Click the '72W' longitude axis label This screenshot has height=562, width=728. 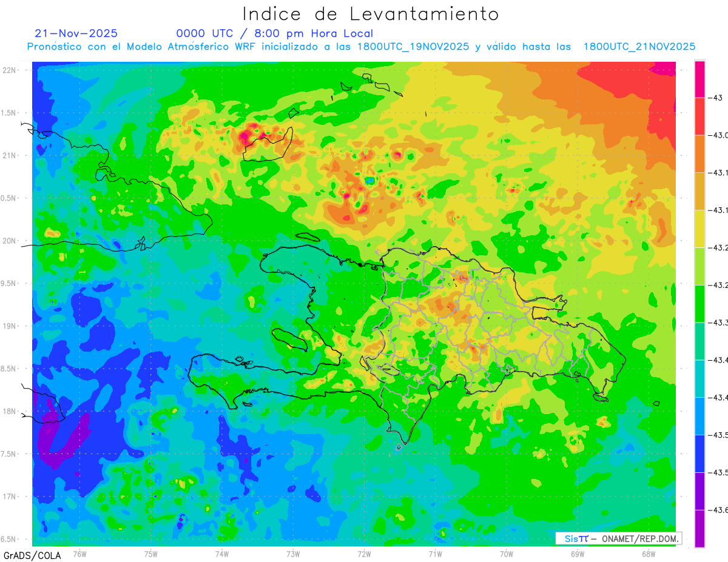coord(364,554)
